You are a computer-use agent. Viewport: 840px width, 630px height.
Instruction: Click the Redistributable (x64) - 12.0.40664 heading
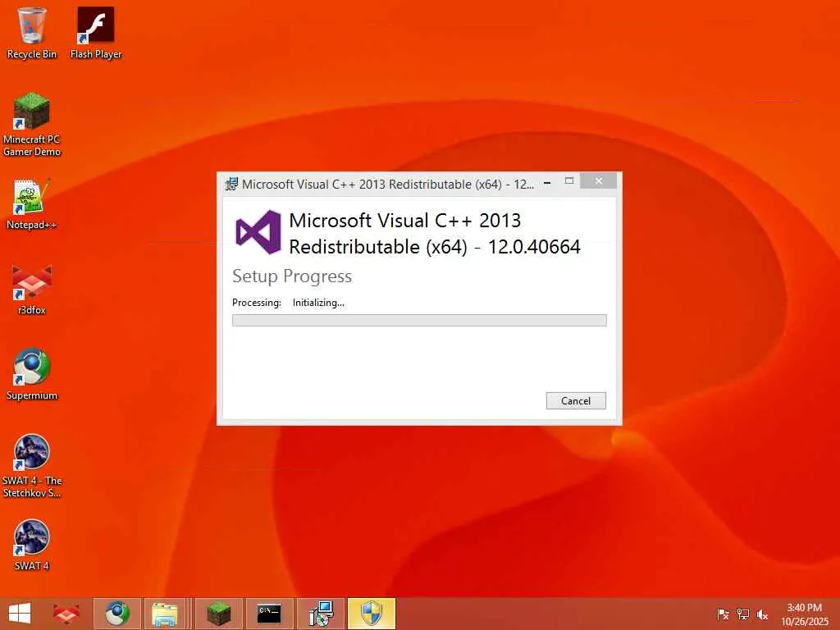click(x=435, y=247)
